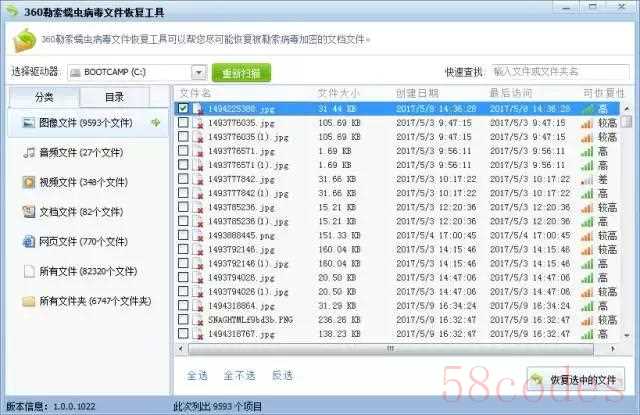This screenshot has height=415, width=640.
Task: Click the file icon of 1493777842.jpg
Action: coord(198,179)
